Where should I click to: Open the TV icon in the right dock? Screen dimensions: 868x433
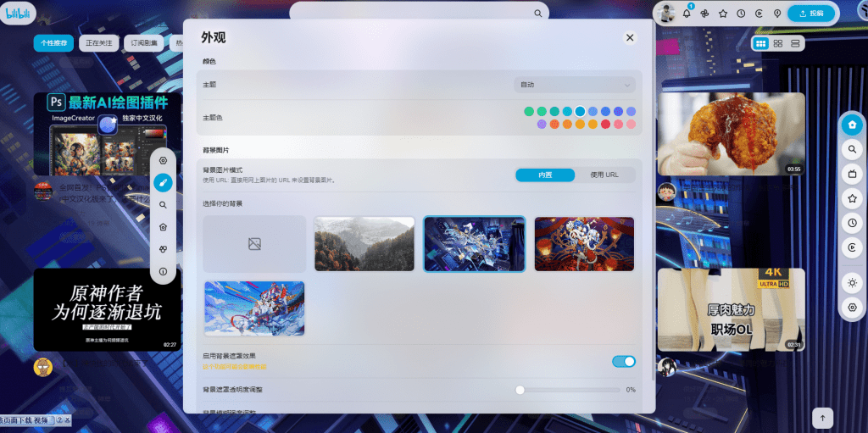click(x=852, y=174)
